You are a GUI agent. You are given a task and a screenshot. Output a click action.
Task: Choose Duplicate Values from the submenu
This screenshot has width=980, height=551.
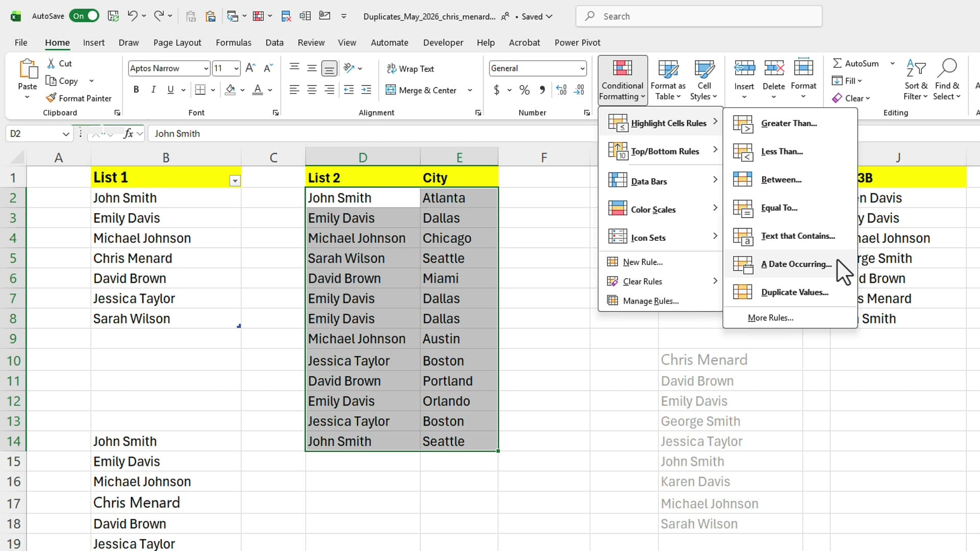tap(790, 292)
